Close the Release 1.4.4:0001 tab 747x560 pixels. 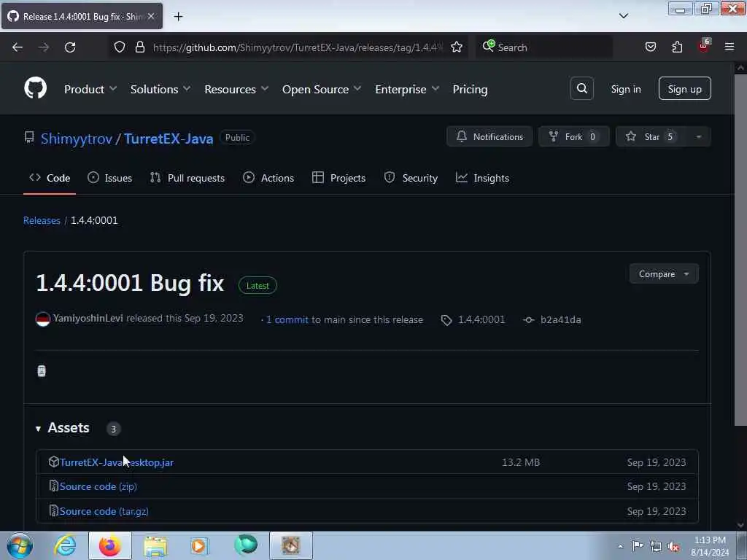click(151, 16)
